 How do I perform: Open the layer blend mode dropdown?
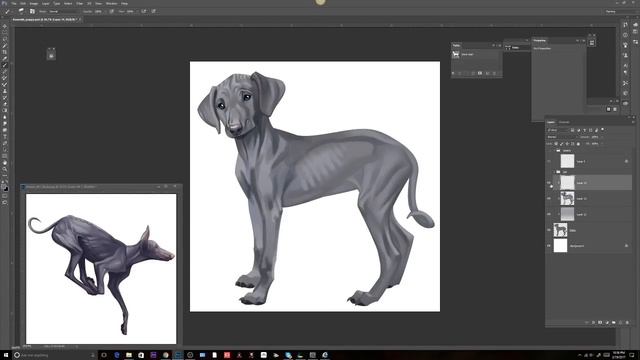[561, 137]
